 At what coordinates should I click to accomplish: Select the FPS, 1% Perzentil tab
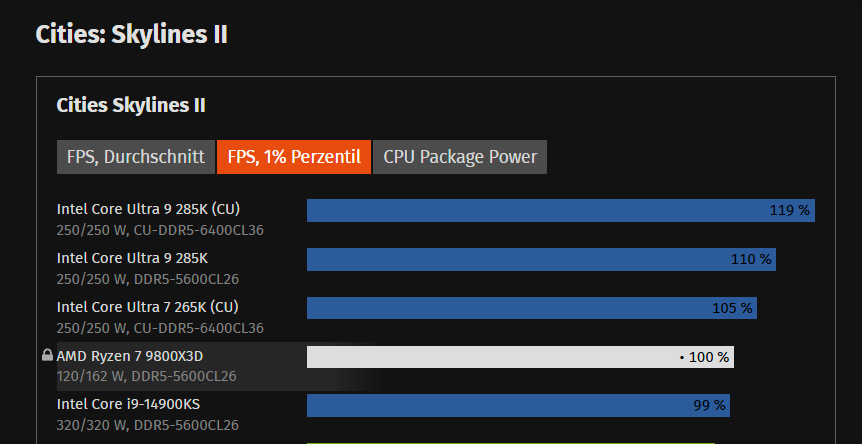294,157
